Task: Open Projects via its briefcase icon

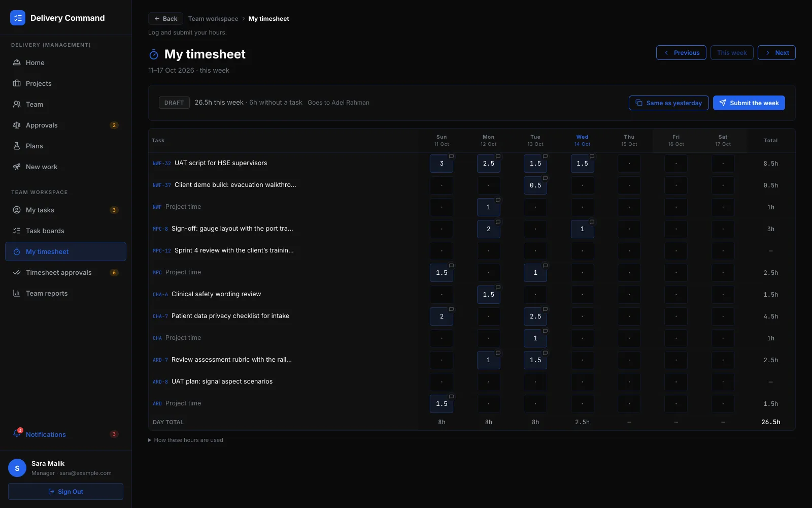Action: click(x=17, y=83)
